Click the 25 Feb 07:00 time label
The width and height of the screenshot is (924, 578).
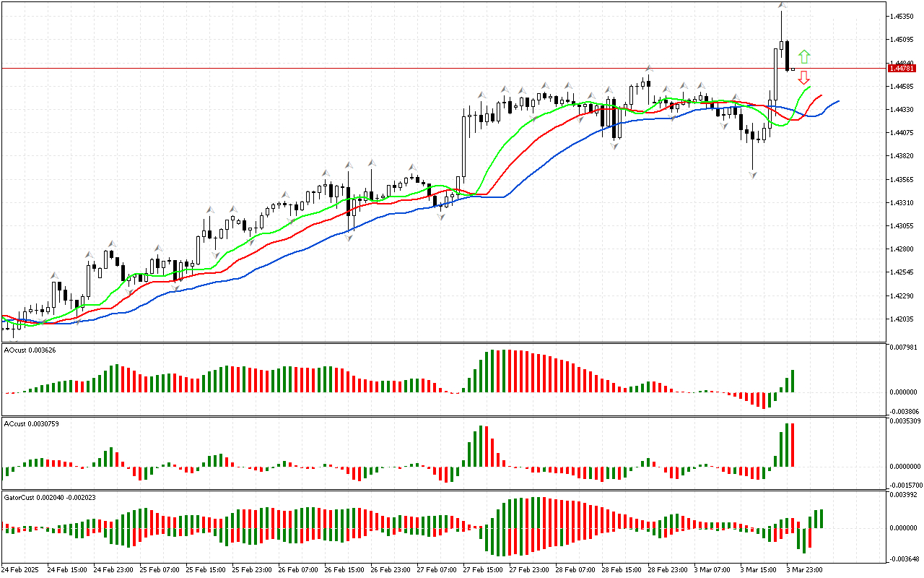[160, 570]
